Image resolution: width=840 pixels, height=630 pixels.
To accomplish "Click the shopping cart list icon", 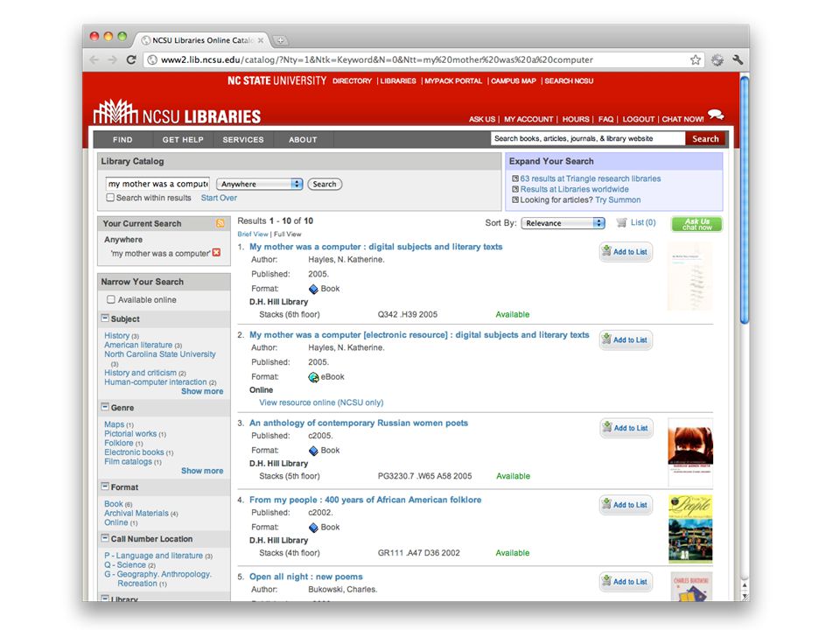I will [x=621, y=222].
